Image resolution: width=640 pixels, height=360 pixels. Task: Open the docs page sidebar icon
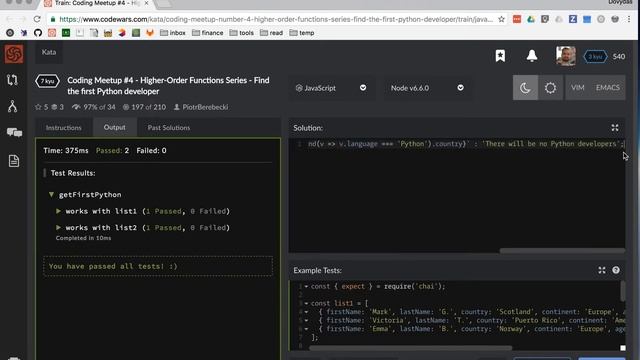[x=13, y=161]
